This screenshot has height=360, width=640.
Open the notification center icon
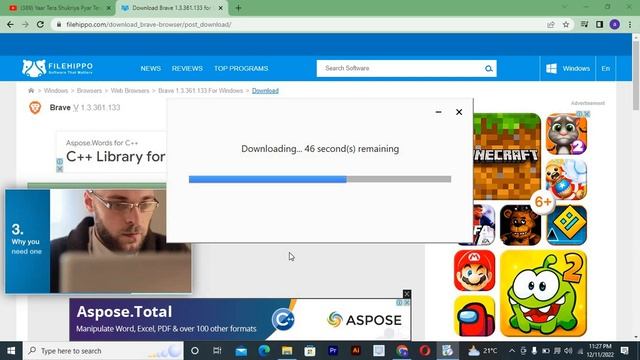(x=624, y=351)
